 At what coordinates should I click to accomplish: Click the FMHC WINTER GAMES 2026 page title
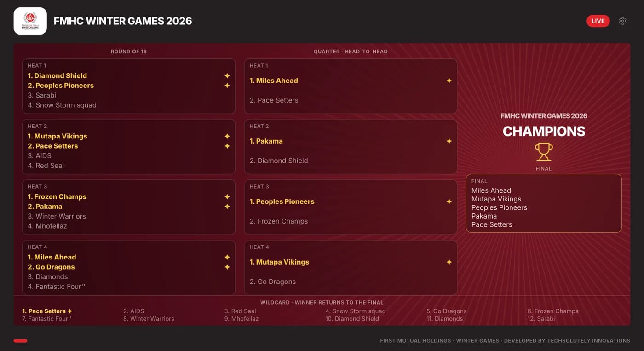(123, 21)
